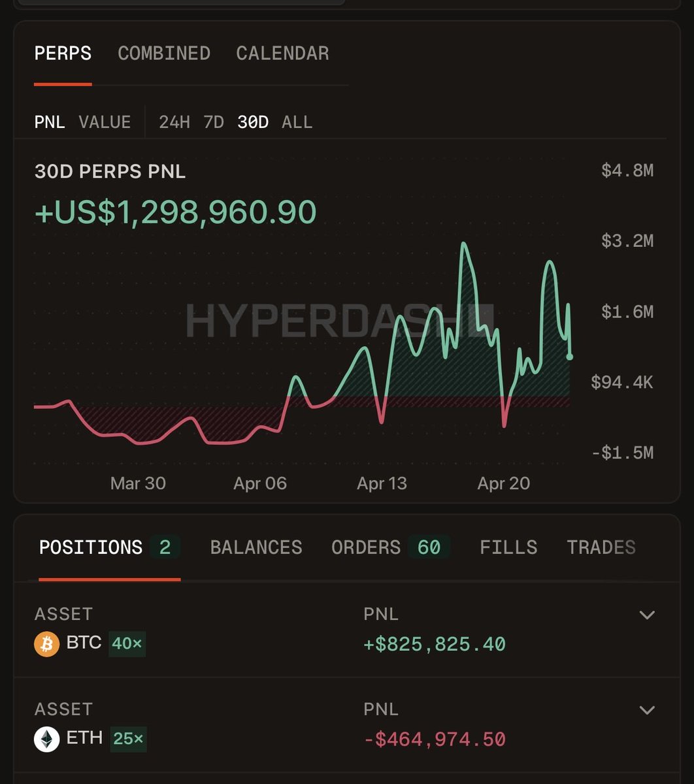This screenshot has width=694, height=784.
Task: Open the BALANCES tab
Action: point(256,547)
